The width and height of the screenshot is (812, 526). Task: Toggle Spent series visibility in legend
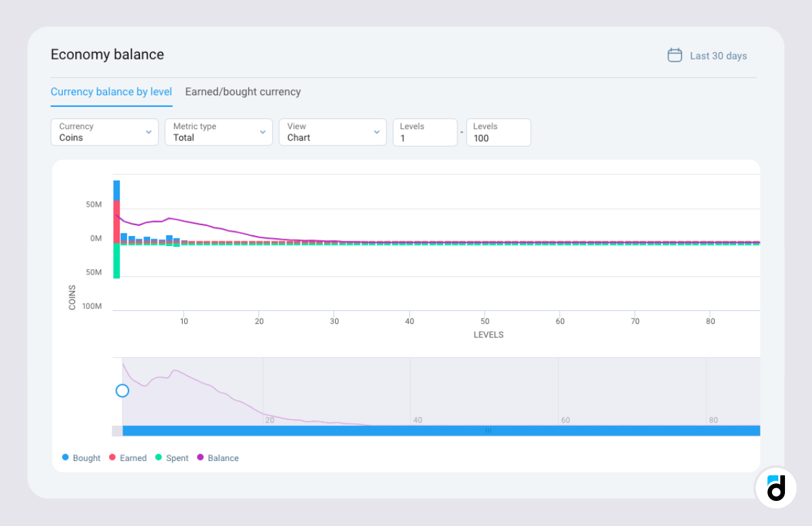[177, 458]
